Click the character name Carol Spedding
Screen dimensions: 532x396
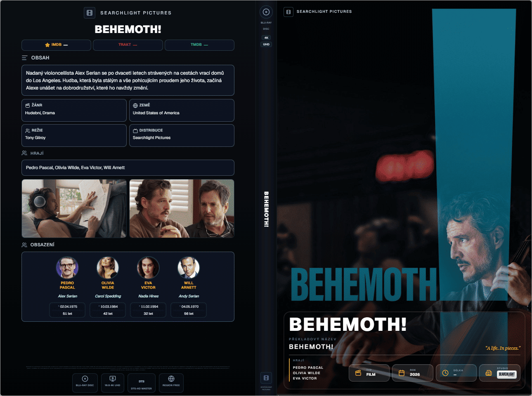coord(108,296)
